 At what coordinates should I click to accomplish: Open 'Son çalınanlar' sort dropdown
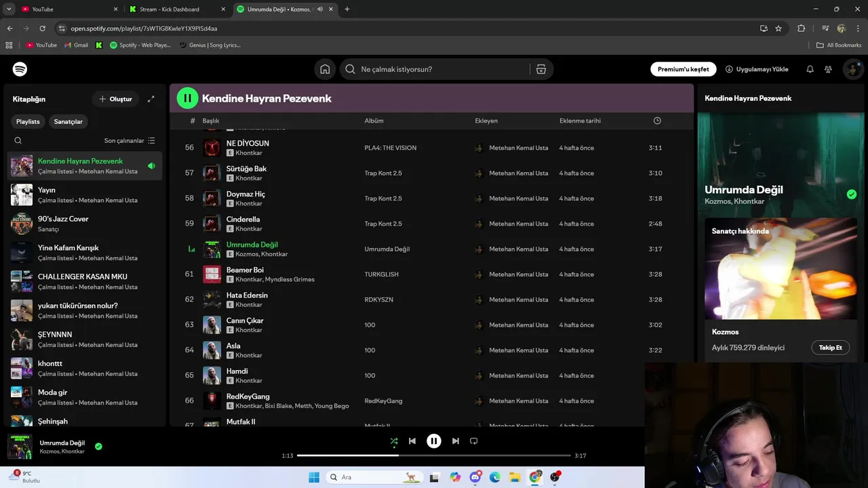[x=130, y=140]
